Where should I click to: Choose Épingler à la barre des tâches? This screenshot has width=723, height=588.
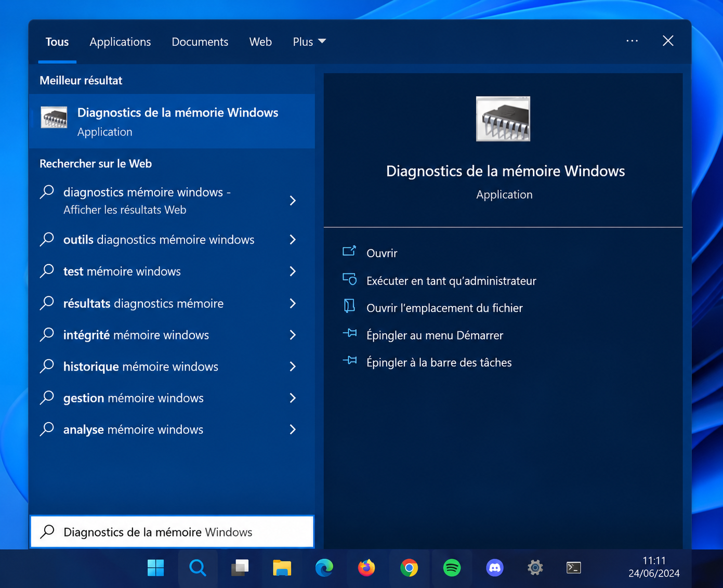[439, 362]
